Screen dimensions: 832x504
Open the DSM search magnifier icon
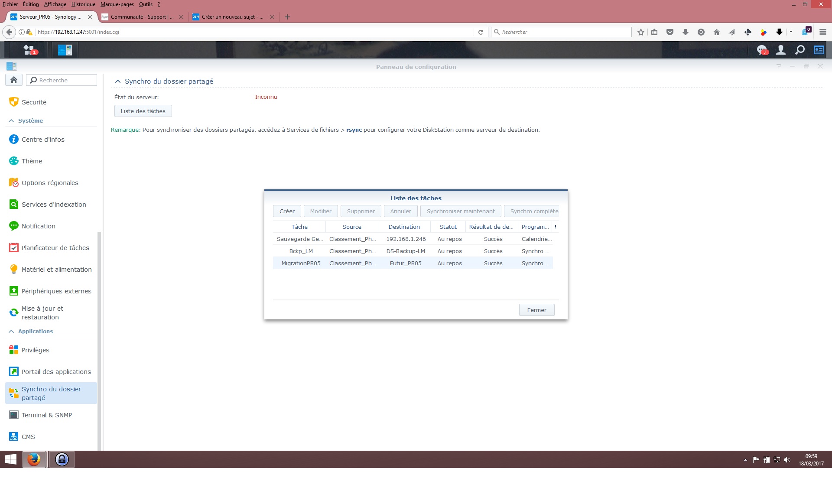800,50
